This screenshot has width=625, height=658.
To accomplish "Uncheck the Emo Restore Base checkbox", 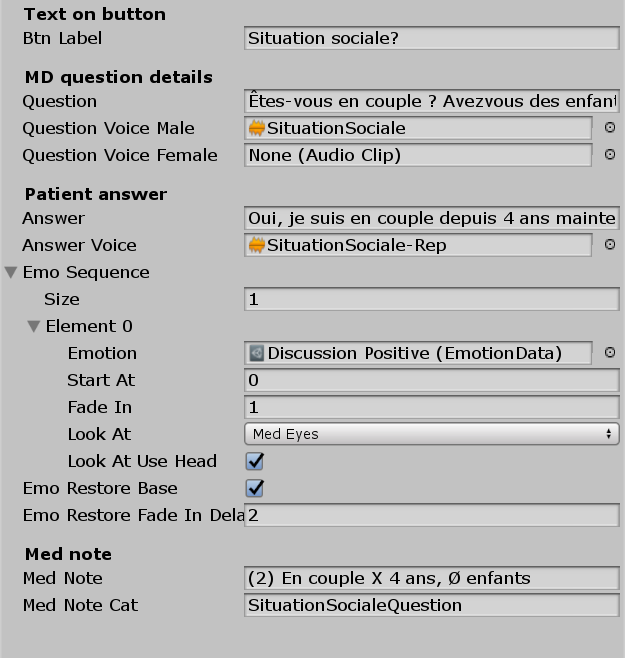I will point(255,488).
